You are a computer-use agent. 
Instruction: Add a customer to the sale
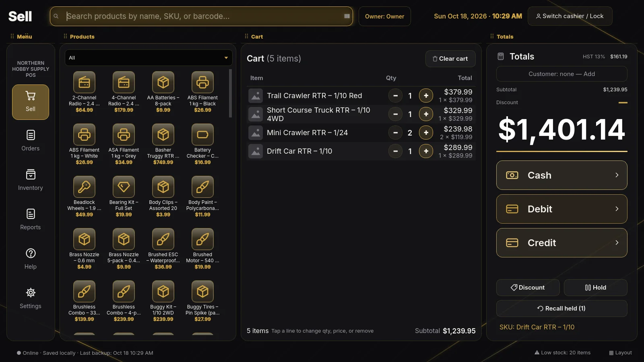pos(561,74)
